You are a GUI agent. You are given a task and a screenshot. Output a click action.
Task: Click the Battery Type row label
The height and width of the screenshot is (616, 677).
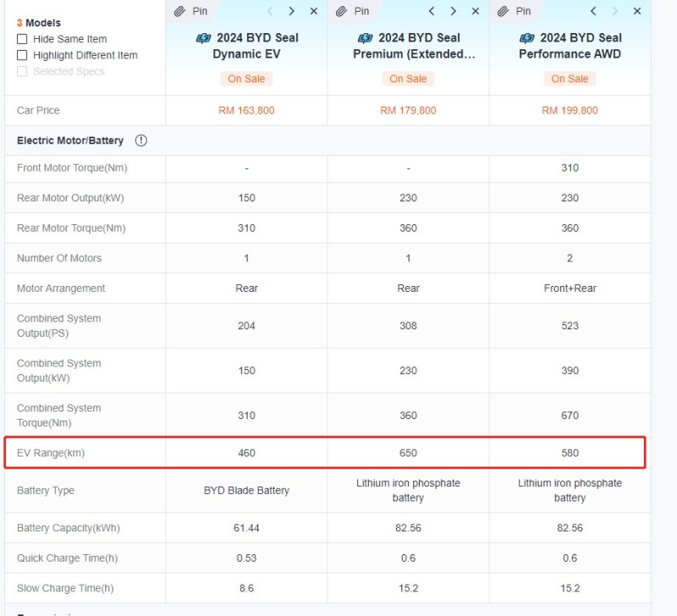click(x=46, y=491)
